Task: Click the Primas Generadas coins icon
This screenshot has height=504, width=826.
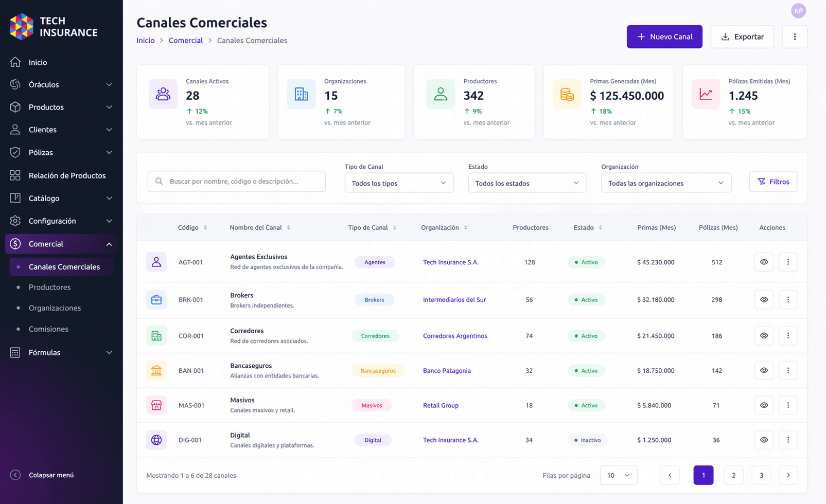Action: [x=567, y=94]
